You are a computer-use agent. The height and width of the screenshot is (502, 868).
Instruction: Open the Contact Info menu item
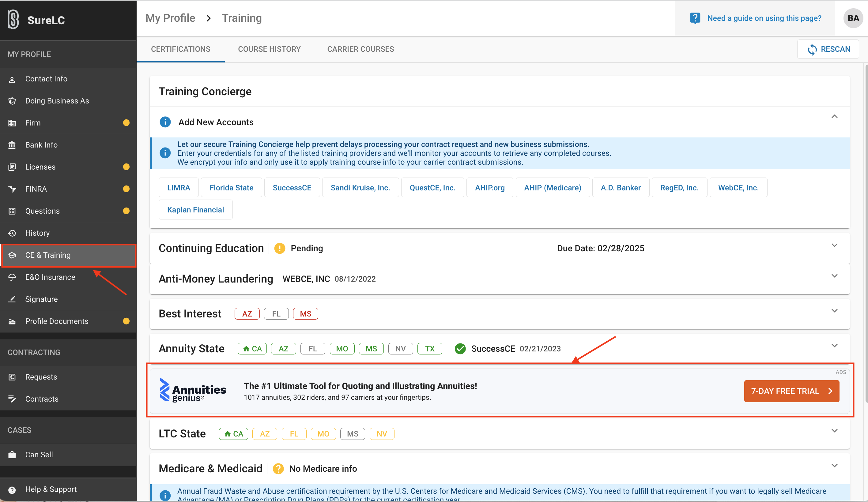[68, 79]
